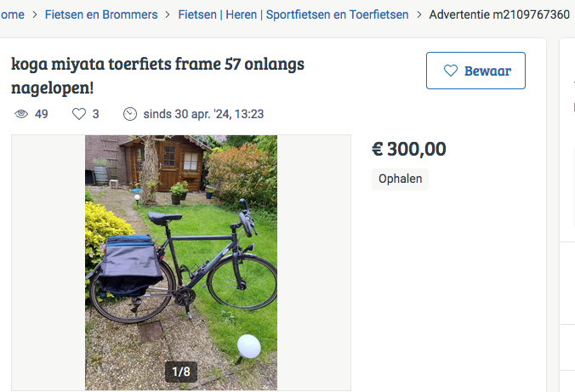Click the heart favorites icon beside 3
Viewport: 575px width, 392px height.
[79, 114]
